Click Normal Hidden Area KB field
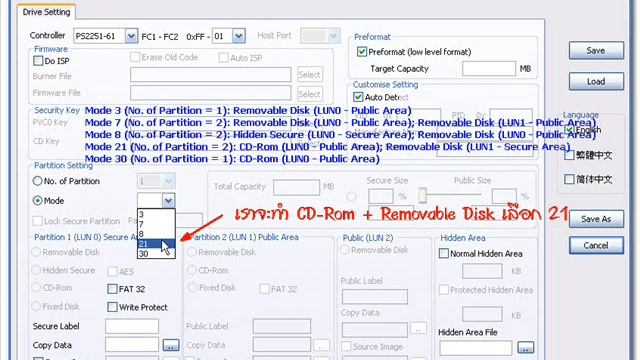The height and width of the screenshot is (360, 640). (x=482, y=271)
